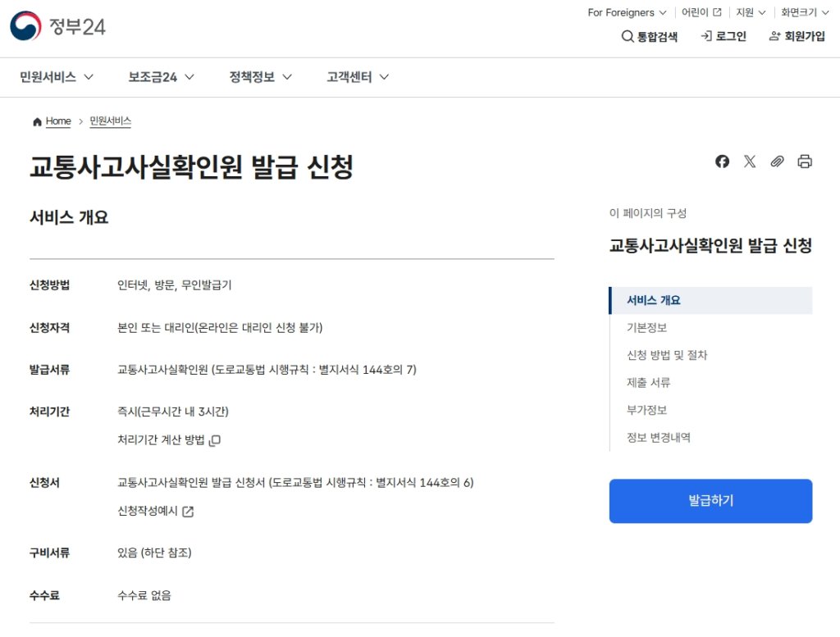Click text 즉시(근무시간 내 3시간)
Screen dimensions: 840x637
coord(172,412)
